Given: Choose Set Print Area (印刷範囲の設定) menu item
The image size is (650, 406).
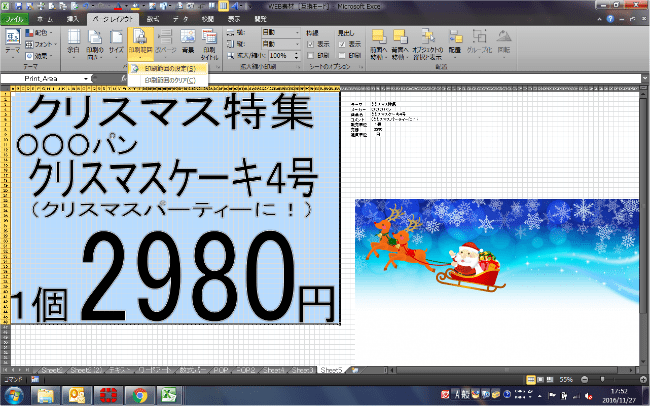Looking at the screenshot, I should click(x=167, y=68).
